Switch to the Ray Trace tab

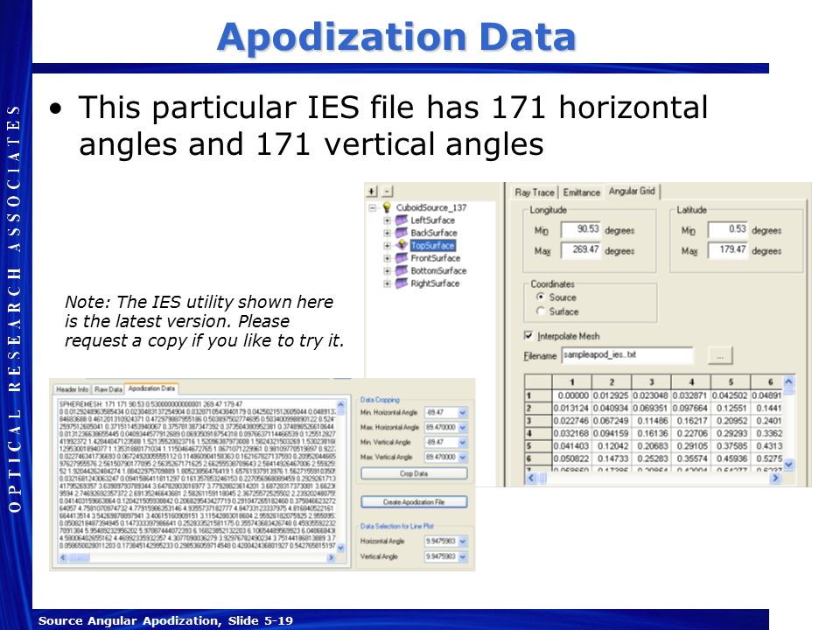534,192
